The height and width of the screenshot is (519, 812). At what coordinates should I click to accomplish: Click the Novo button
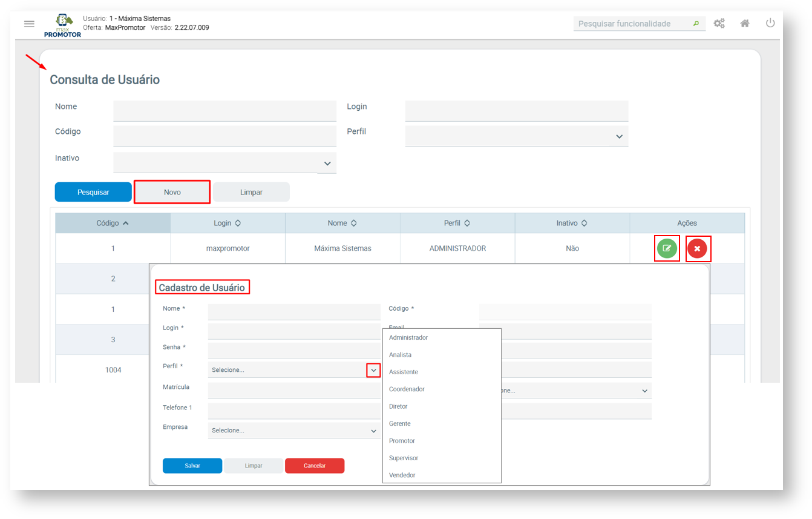click(172, 192)
